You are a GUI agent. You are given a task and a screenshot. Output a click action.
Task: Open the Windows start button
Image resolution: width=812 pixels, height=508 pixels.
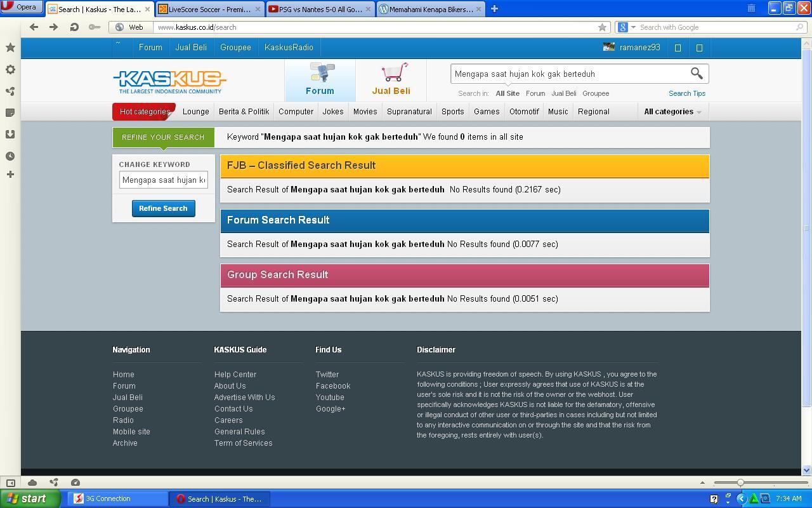point(30,498)
